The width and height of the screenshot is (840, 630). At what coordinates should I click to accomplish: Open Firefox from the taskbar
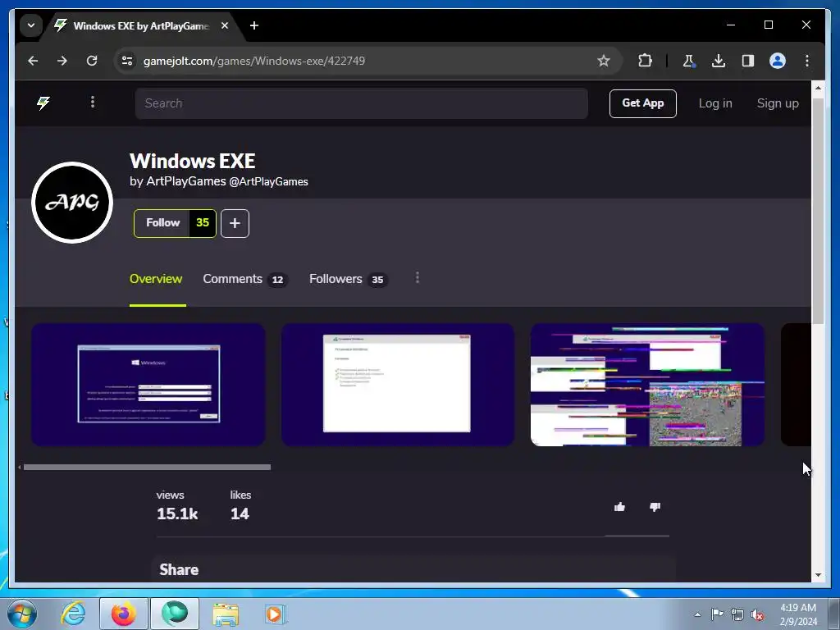[124, 614]
